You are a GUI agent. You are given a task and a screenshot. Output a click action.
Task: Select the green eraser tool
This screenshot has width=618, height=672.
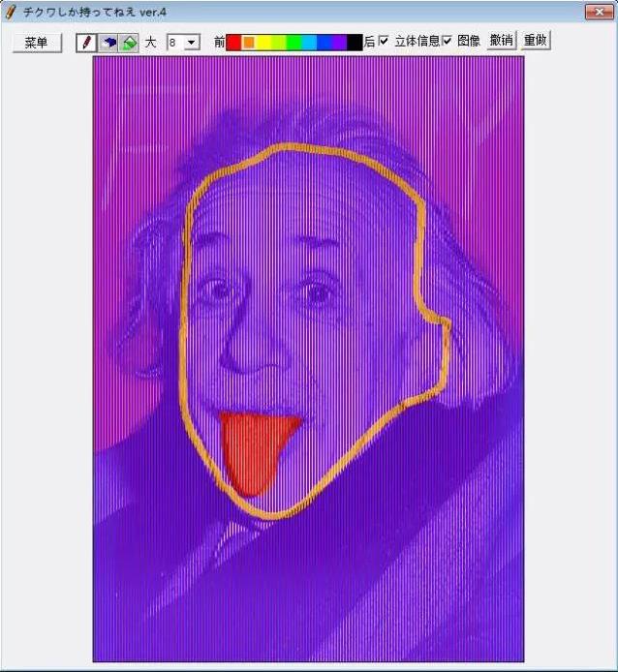128,43
